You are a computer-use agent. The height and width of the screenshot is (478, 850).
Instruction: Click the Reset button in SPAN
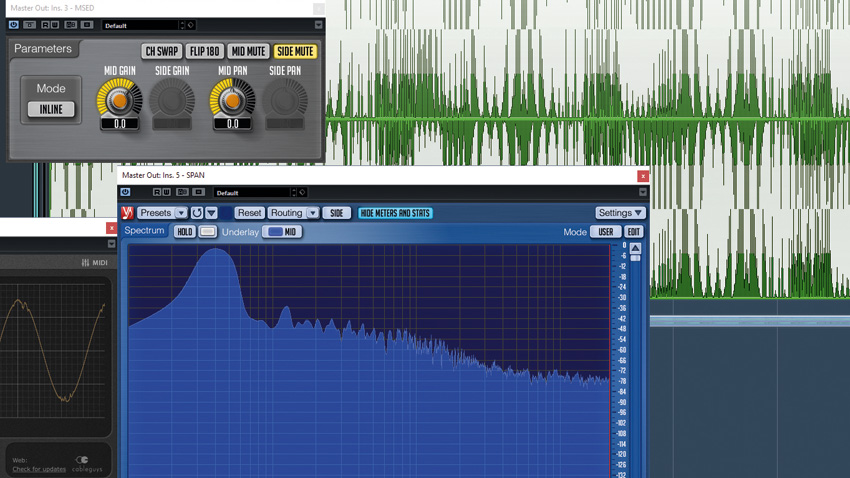(249, 213)
